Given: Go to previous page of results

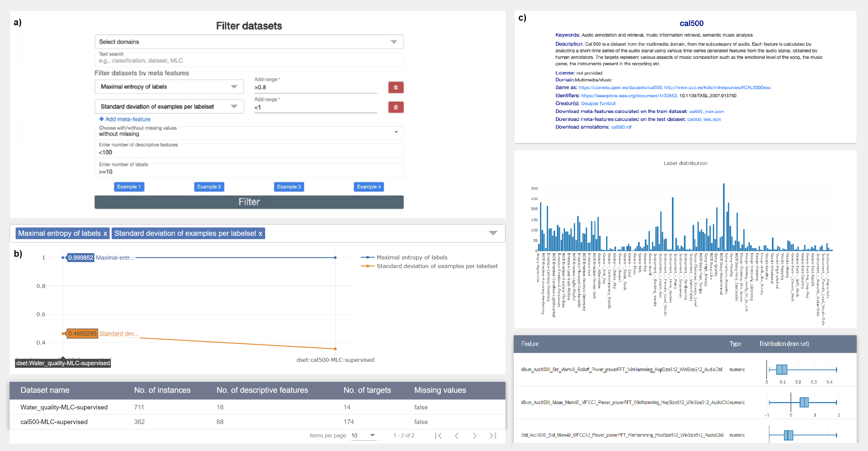Looking at the screenshot, I should point(456,435).
